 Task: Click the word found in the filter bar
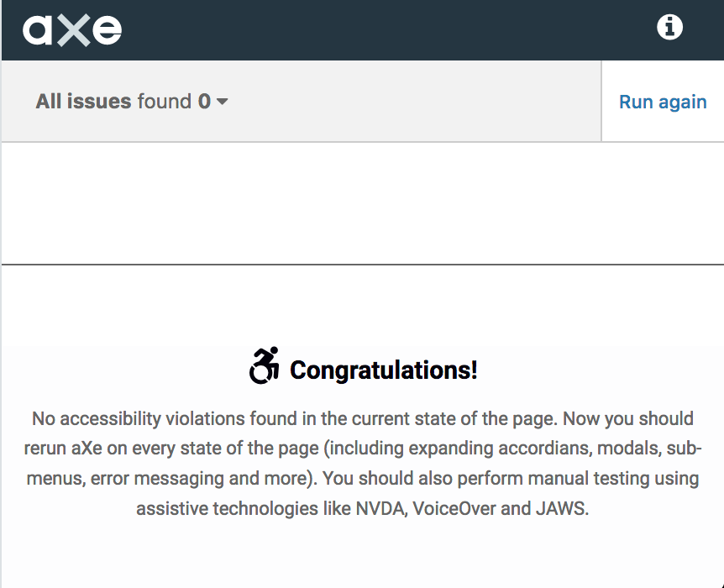coord(165,101)
